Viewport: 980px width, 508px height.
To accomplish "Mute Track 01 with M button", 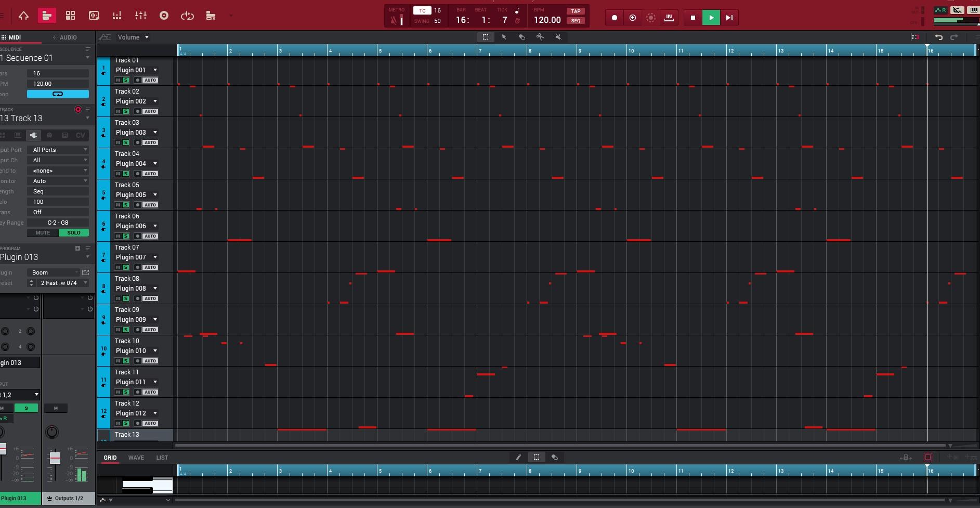I will click(118, 80).
